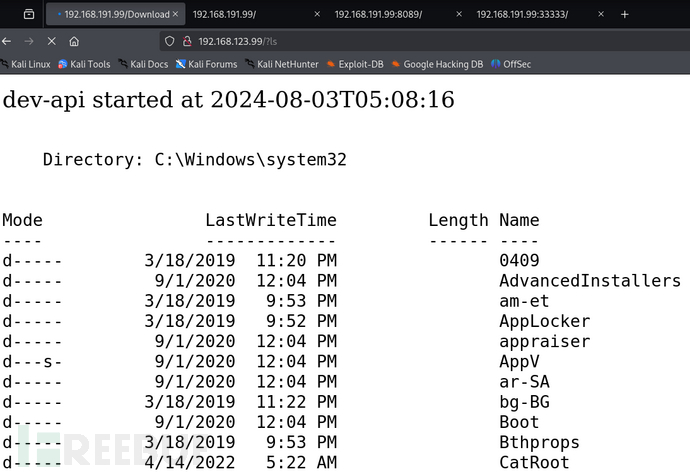This screenshot has width=690, height=474.
Task: Click the URL address bar field
Action: pyautogui.click(x=400, y=41)
